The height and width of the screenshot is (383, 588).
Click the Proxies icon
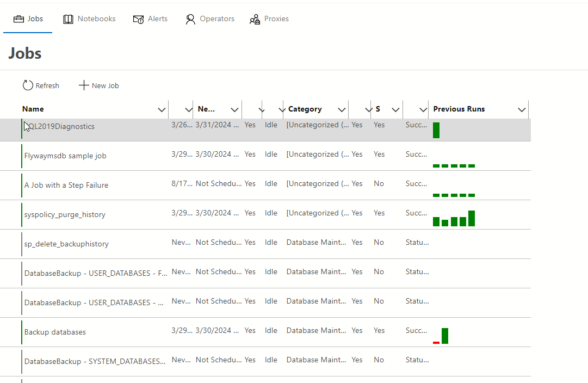pos(255,20)
